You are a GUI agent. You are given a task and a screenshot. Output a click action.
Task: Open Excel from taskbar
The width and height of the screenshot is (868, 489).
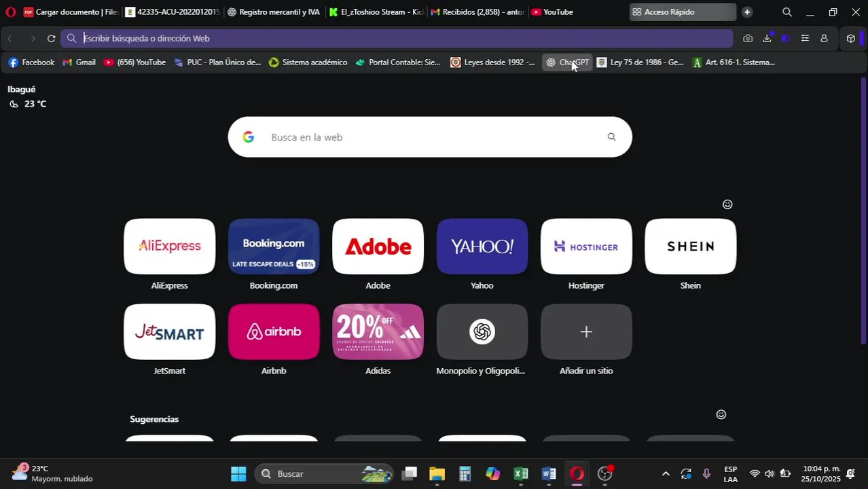tap(521, 474)
